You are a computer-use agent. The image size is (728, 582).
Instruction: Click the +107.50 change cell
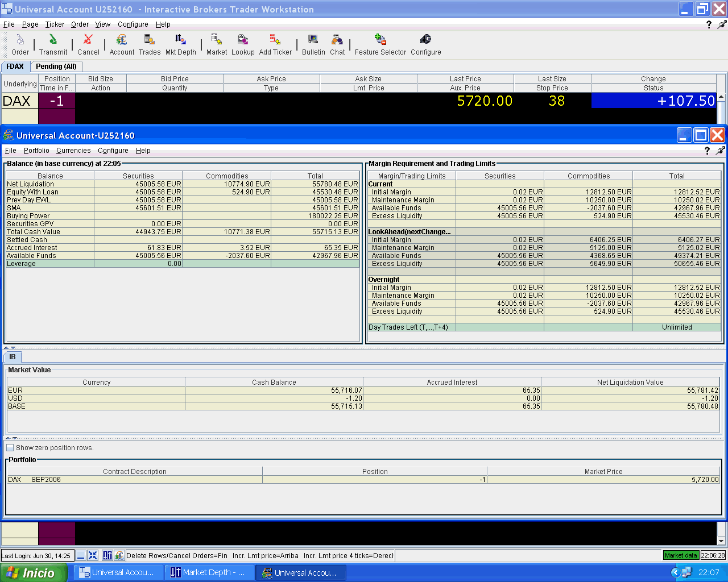pos(654,101)
